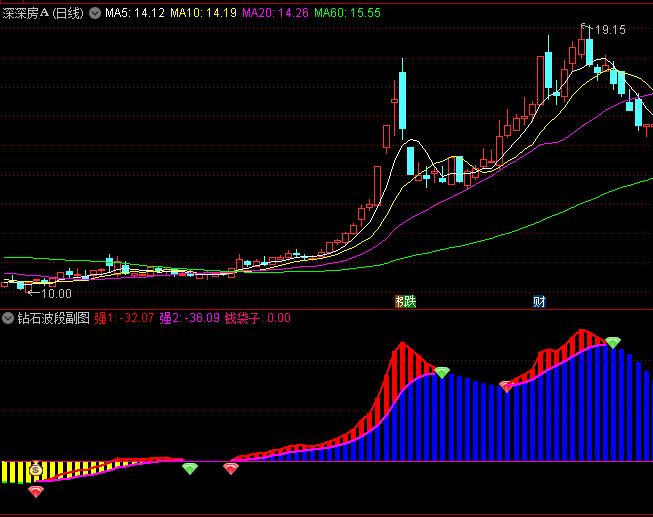
Task: Open the dropdown next to 深深房A (日线)
Action: (x=95, y=13)
